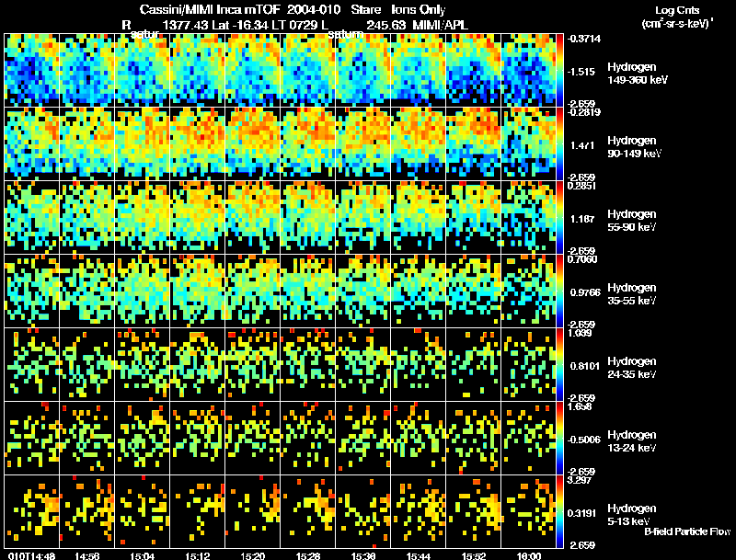The width and height of the screenshot is (736, 560).
Task: Click the 5-13 keV panel at 16:00
Action: click(x=528, y=511)
